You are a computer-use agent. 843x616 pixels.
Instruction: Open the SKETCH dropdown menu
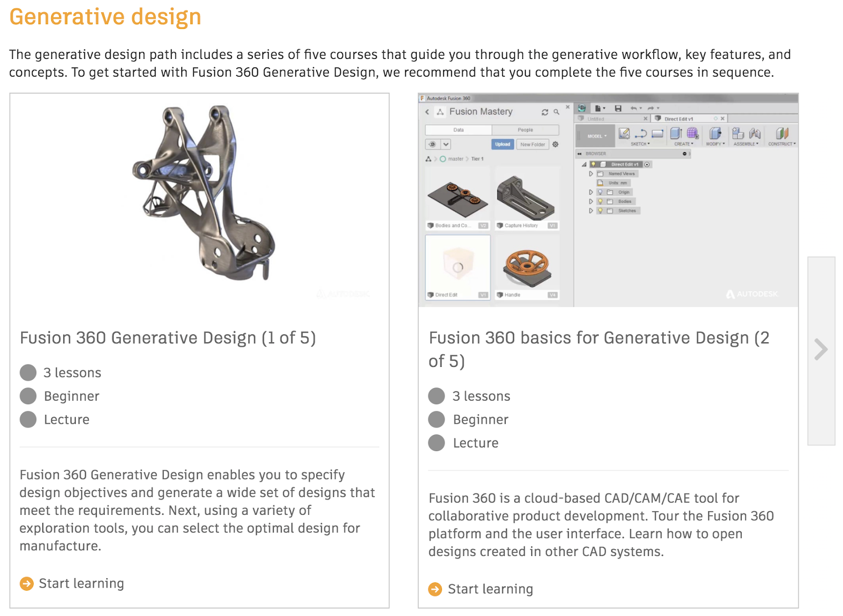coord(640,144)
